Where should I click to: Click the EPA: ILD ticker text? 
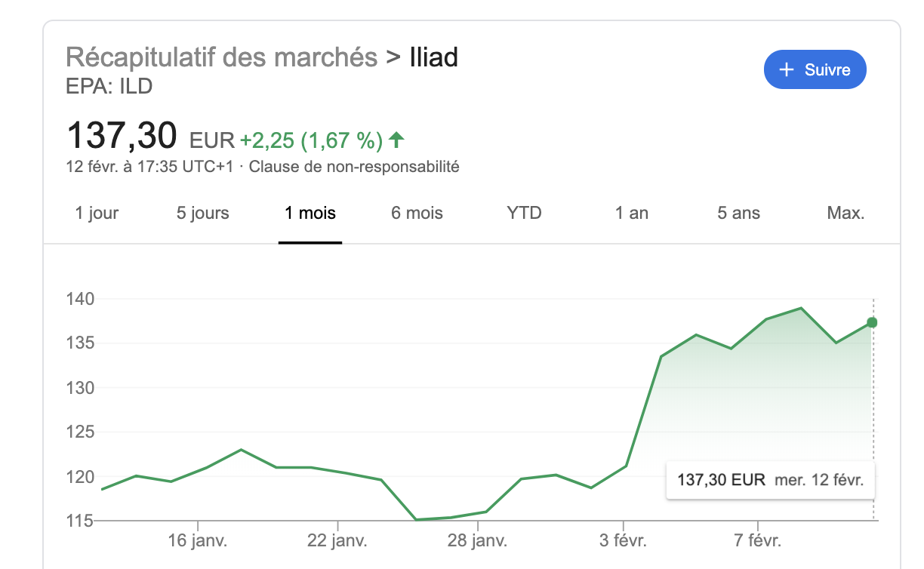point(109,86)
